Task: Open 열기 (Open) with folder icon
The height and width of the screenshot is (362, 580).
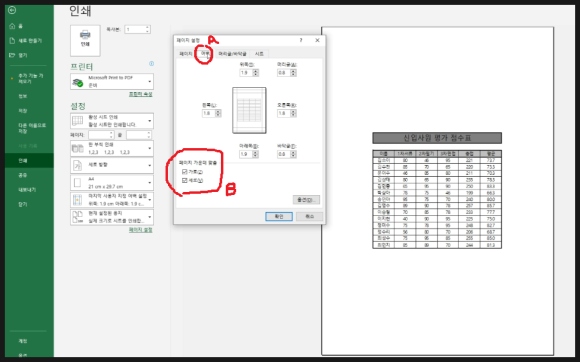Action: 12,55
